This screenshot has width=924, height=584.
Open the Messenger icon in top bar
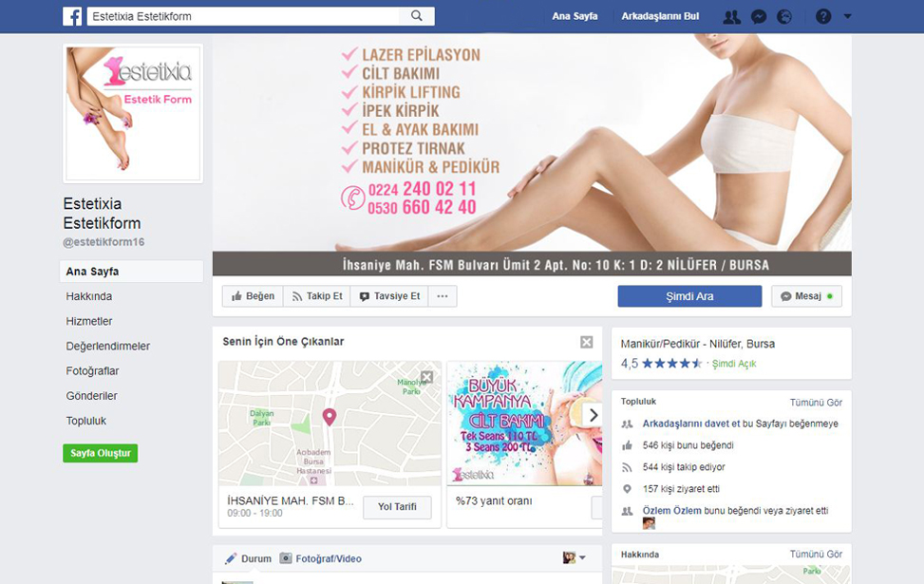(x=759, y=16)
